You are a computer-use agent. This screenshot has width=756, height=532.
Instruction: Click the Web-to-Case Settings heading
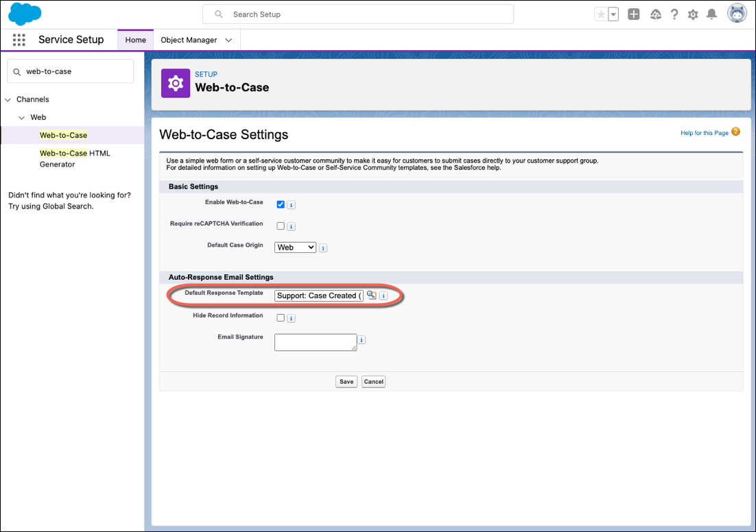224,134
